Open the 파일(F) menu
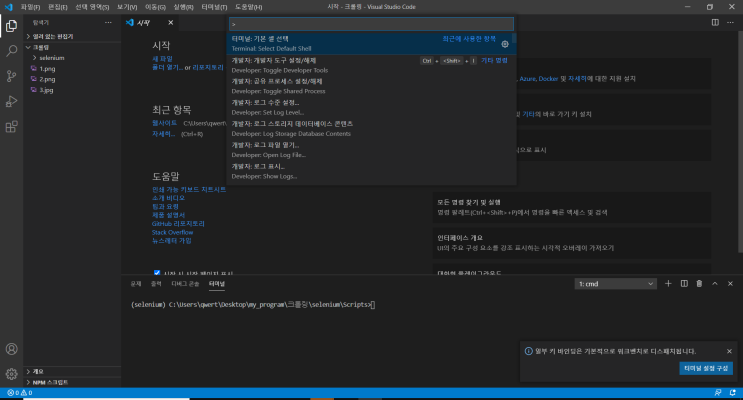The height and width of the screenshot is (400, 743). pos(30,7)
